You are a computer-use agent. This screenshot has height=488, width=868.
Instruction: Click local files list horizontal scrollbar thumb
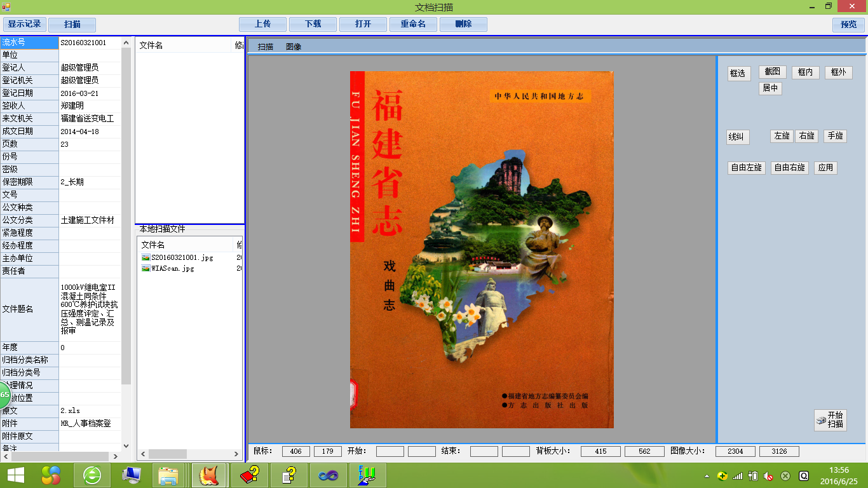click(168, 454)
